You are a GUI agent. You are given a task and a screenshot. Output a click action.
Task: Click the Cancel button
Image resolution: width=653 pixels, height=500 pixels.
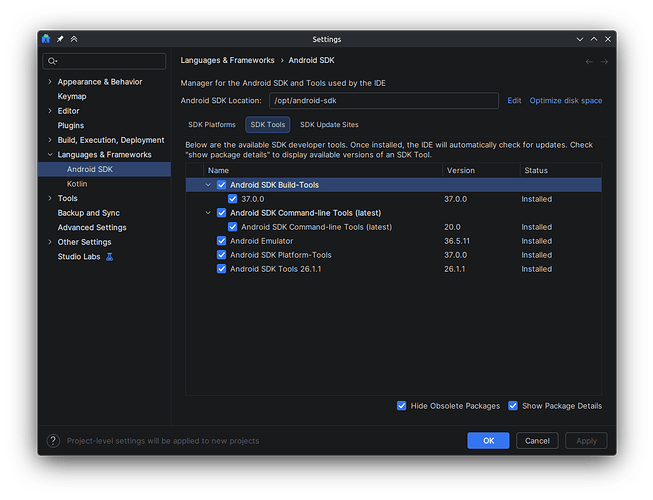point(537,440)
